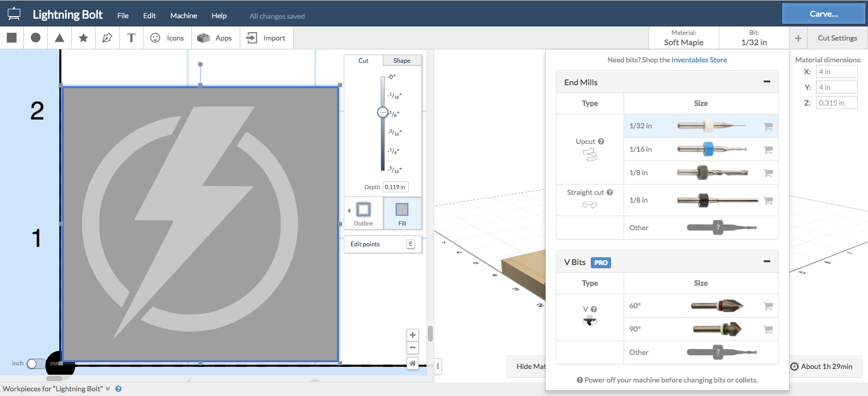
Task: Expand the Workpieces chevron
Action: pos(108,389)
